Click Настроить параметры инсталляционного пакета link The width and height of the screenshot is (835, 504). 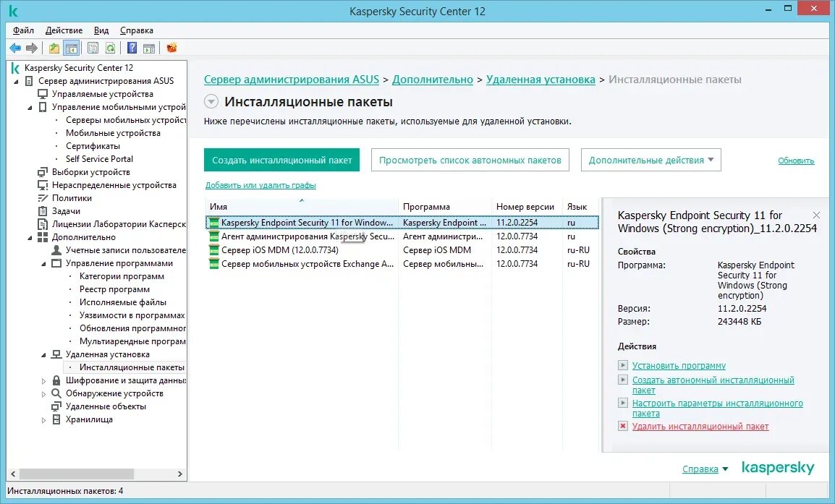click(717, 409)
